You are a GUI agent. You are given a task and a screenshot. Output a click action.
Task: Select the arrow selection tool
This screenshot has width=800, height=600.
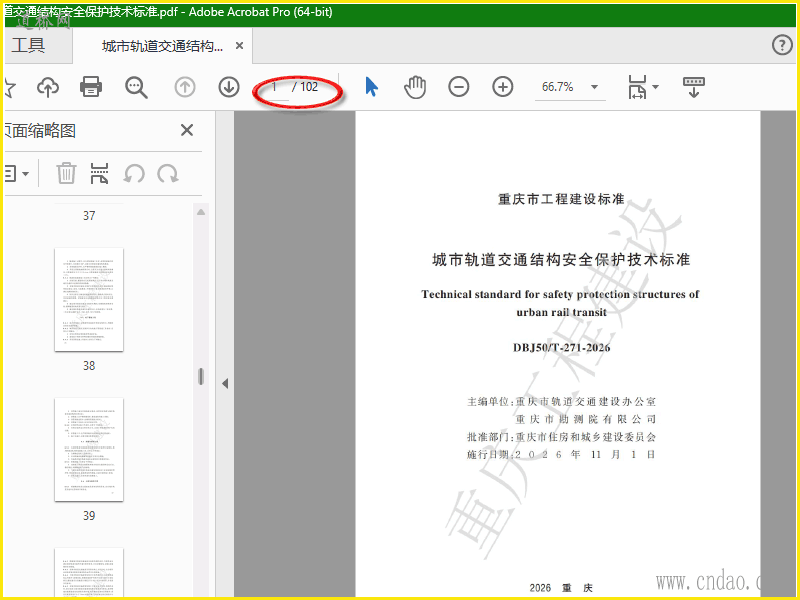371,87
